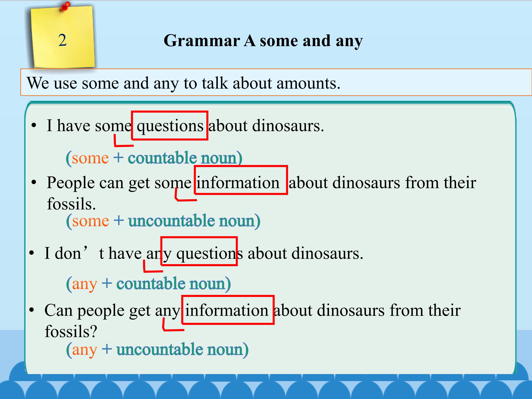Select the line "I have some questions about dinosaurs."

click(x=185, y=126)
